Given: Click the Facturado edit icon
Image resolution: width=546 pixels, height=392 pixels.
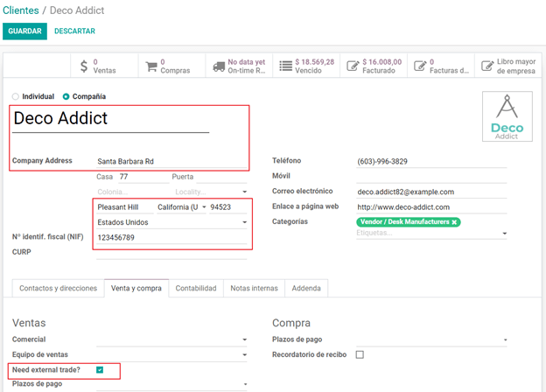Looking at the screenshot, I should click(x=352, y=66).
